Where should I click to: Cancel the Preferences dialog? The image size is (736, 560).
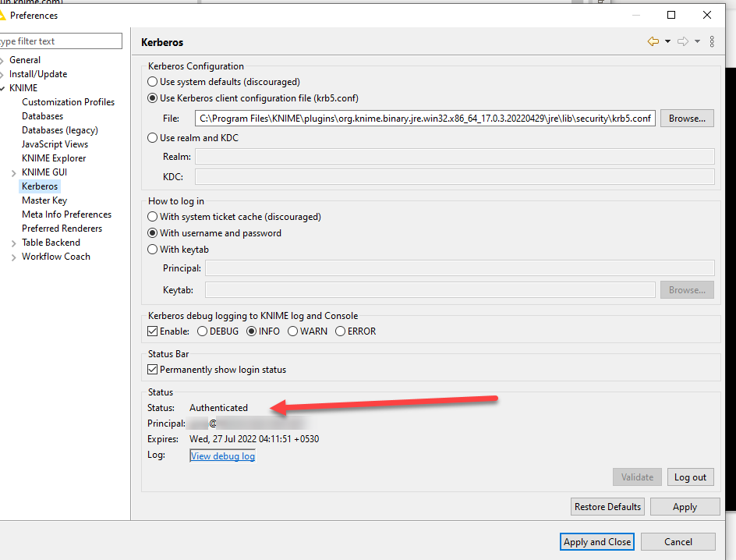678,542
